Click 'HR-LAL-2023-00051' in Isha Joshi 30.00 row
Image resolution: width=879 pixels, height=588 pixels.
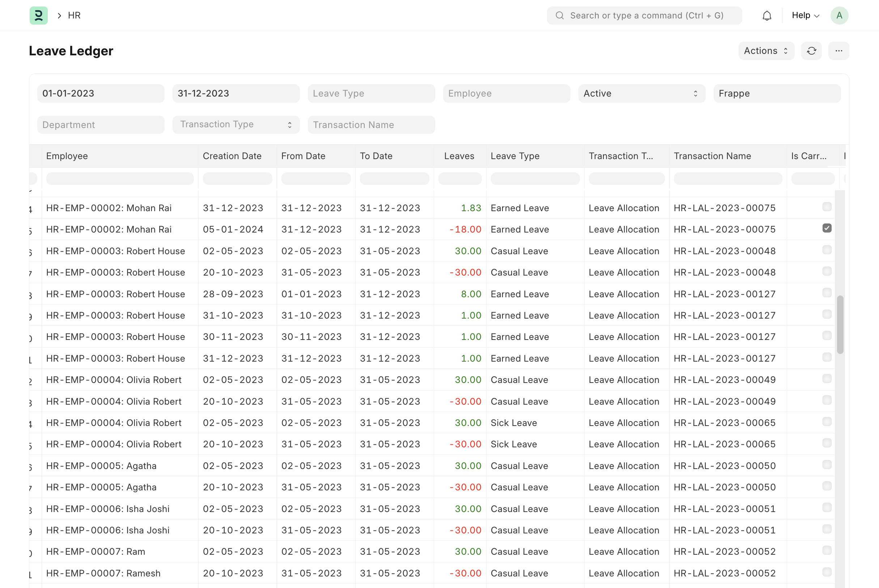pyautogui.click(x=725, y=509)
